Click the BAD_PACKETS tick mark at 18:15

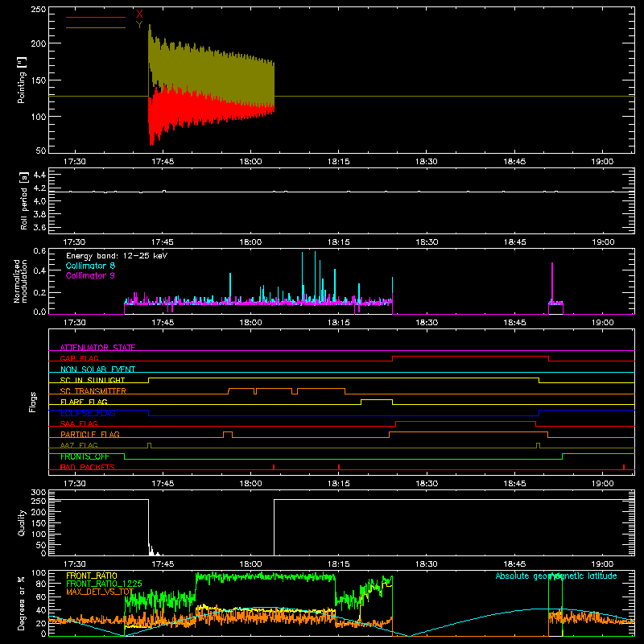(x=339, y=467)
